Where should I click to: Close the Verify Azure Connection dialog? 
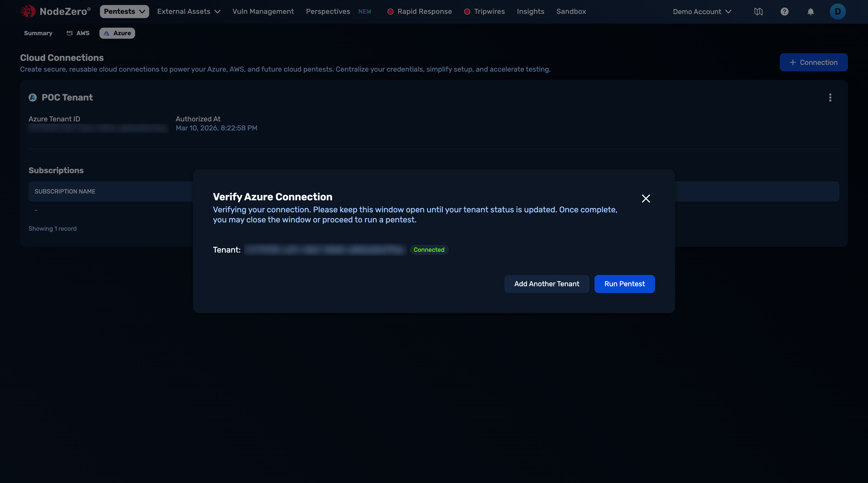pos(646,198)
